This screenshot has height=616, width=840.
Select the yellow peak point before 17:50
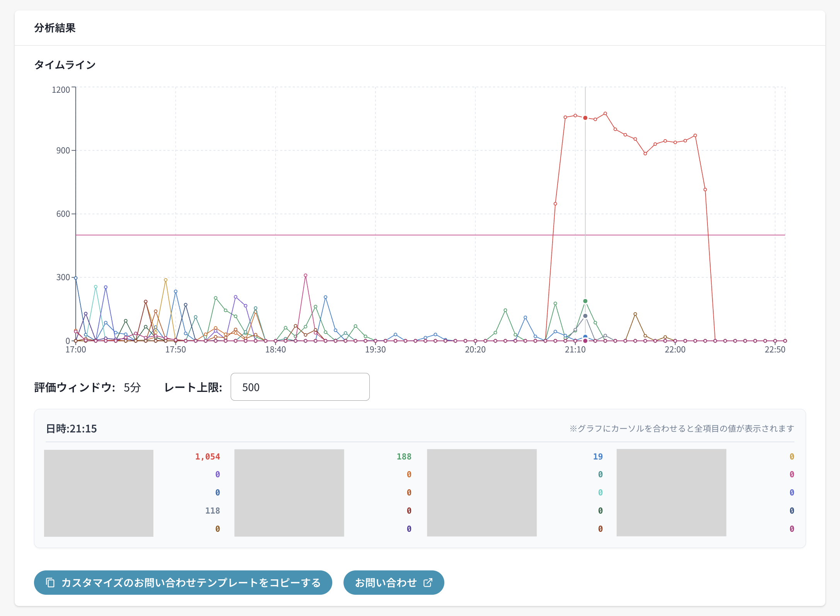pos(165,280)
